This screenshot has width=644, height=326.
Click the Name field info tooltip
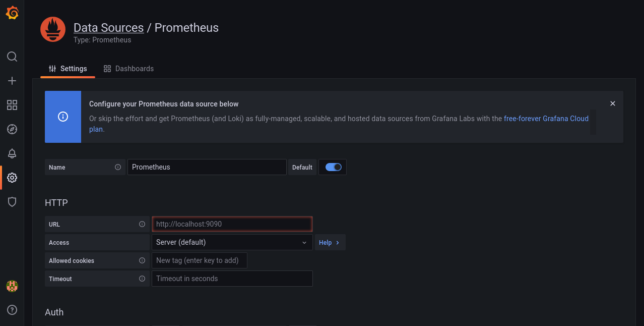tap(118, 167)
